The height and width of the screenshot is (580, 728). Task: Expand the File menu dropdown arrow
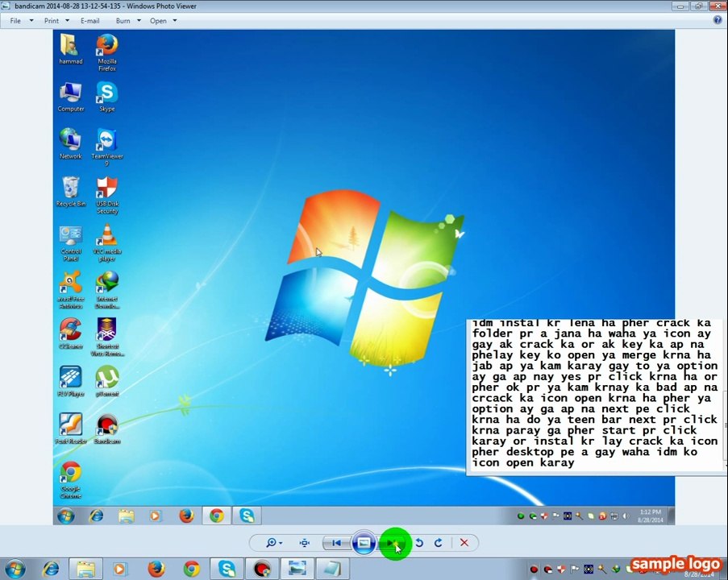pyautogui.click(x=31, y=20)
